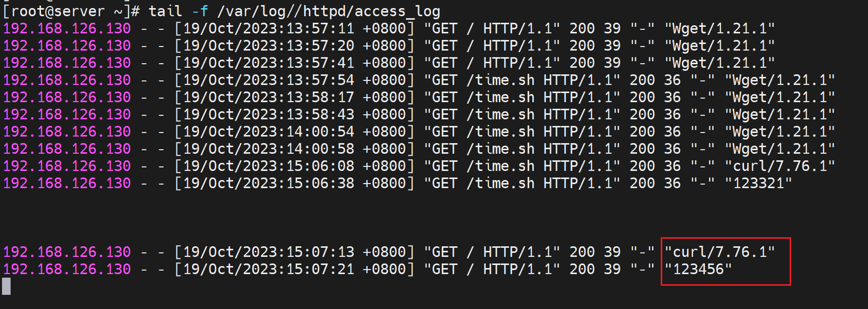Click /time.sh on the 13:58:17 line
Screen dimensions: 868x309
pos(500,97)
